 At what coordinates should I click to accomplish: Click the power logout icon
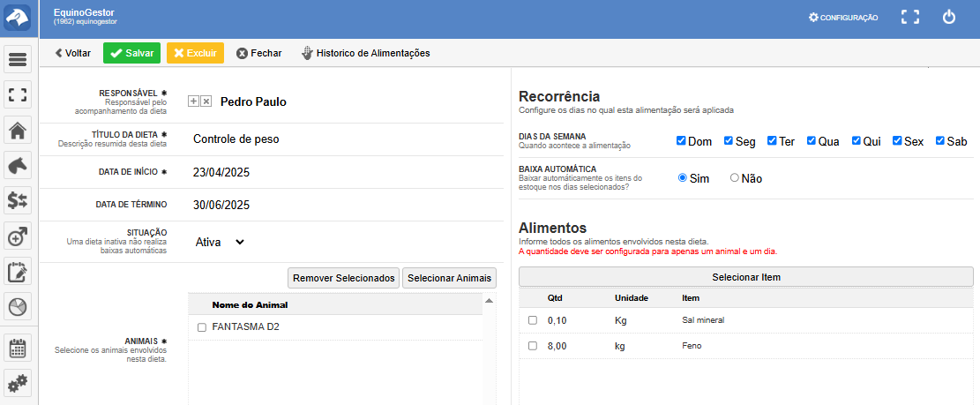(x=949, y=17)
